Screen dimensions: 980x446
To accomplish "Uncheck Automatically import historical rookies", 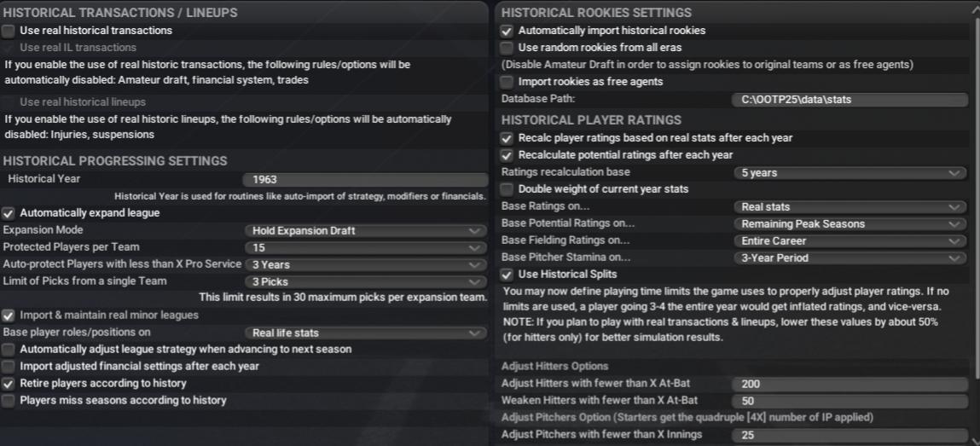I will (x=507, y=31).
